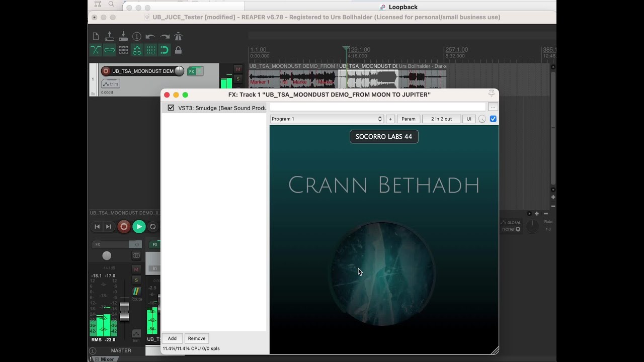Screen dimensions: 644x362
Task: Click the SOCORRO LABS 44 button
Action: pos(384,136)
